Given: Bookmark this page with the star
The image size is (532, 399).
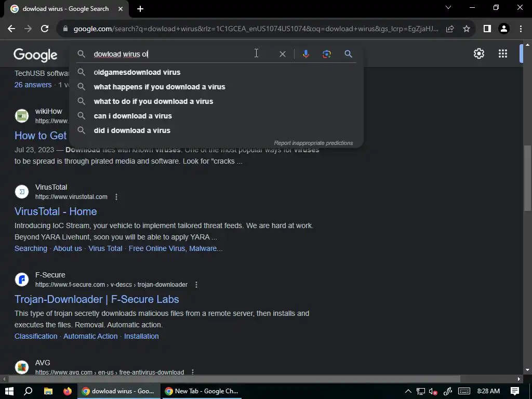Looking at the screenshot, I should (x=467, y=29).
